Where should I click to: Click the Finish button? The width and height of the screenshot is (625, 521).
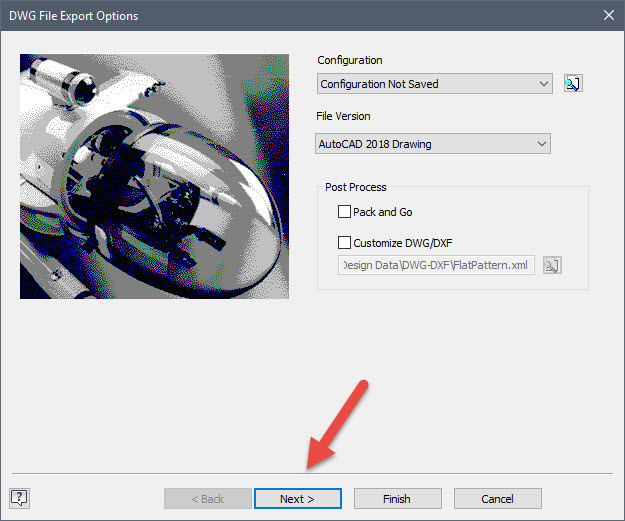pyautogui.click(x=397, y=499)
